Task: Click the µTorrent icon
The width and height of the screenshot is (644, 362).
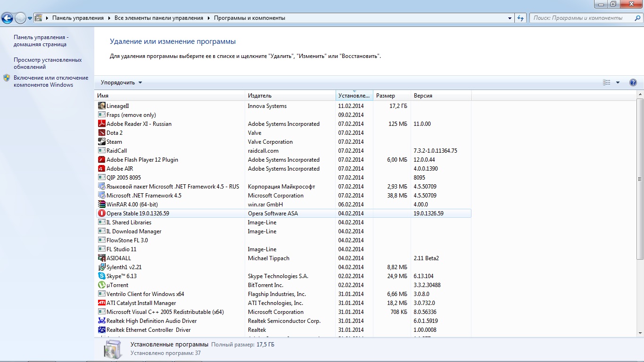Action: (x=101, y=285)
